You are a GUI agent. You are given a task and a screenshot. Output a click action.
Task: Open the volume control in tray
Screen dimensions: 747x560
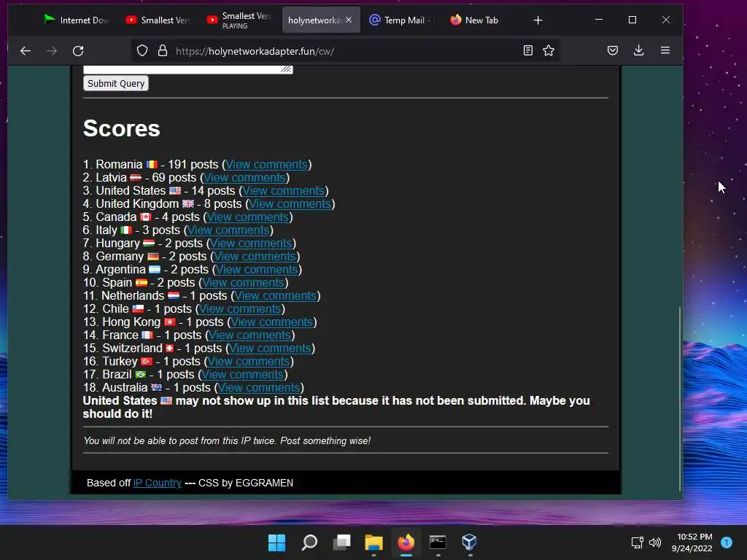point(655,542)
